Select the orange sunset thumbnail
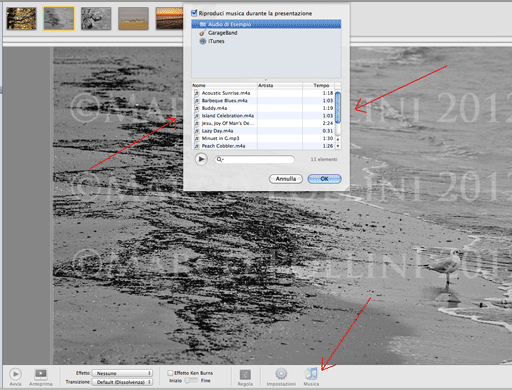512x390 pixels. [x=169, y=19]
